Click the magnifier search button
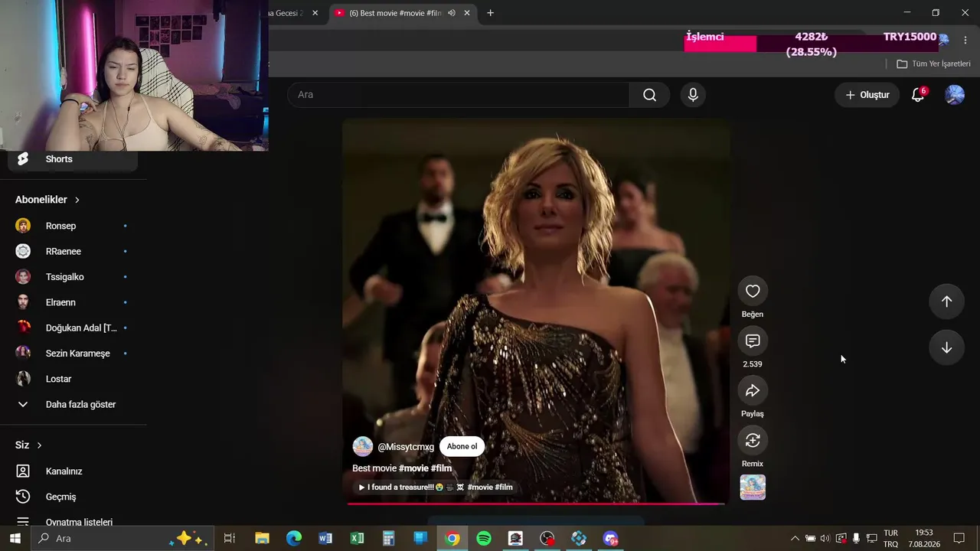 649,95
